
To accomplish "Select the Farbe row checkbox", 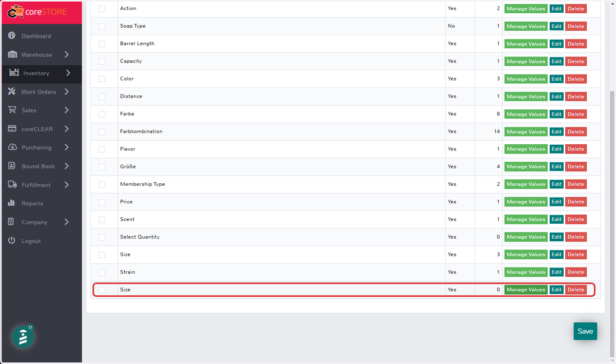I will (102, 114).
